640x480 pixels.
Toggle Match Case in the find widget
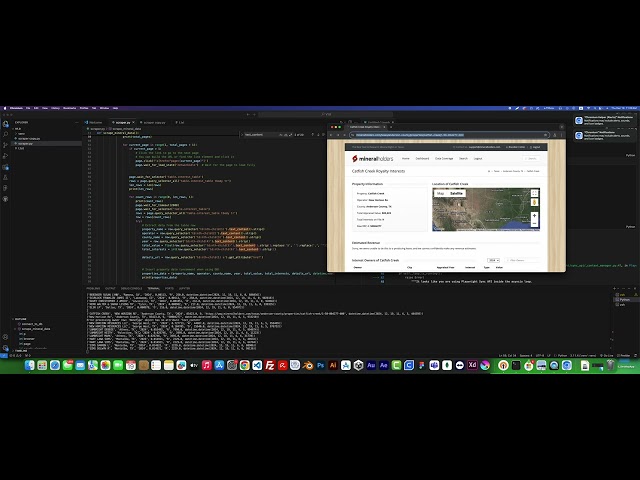coord(280,135)
